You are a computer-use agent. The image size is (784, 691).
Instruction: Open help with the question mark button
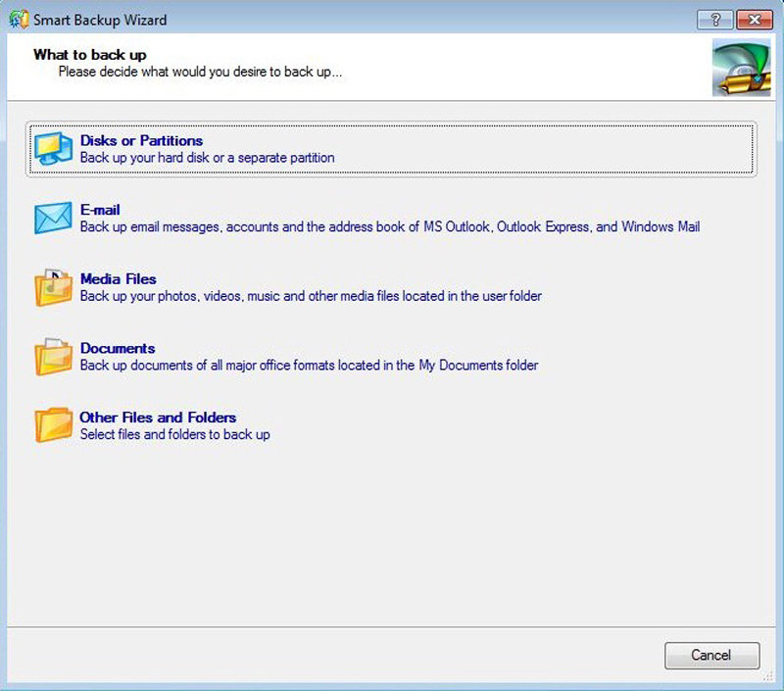(x=714, y=20)
